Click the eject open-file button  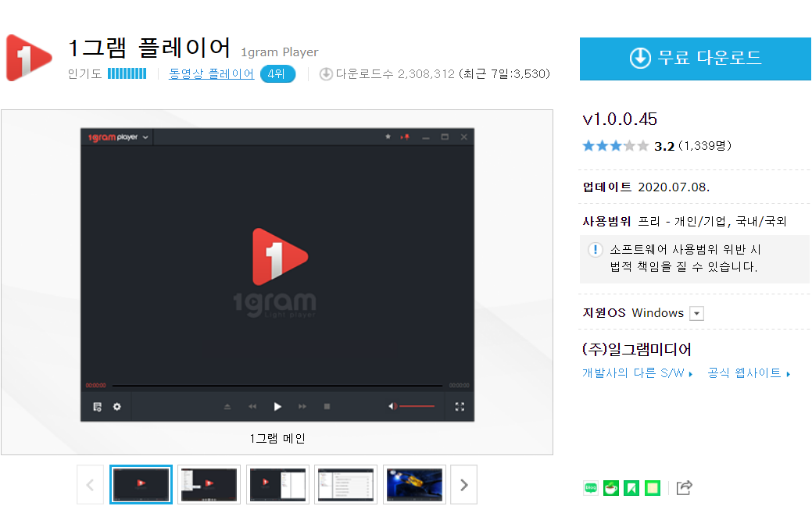coord(227,407)
